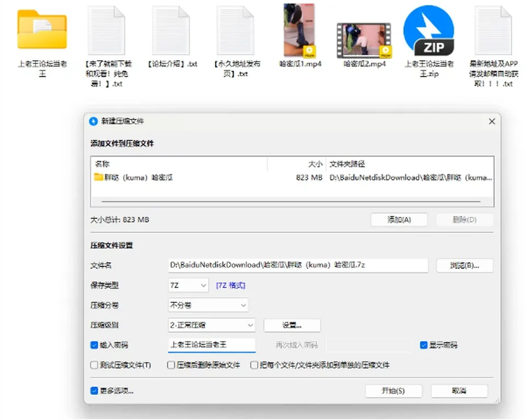Select the 上老王论坛当老王 folder icon

pyautogui.click(x=42, y=29)
